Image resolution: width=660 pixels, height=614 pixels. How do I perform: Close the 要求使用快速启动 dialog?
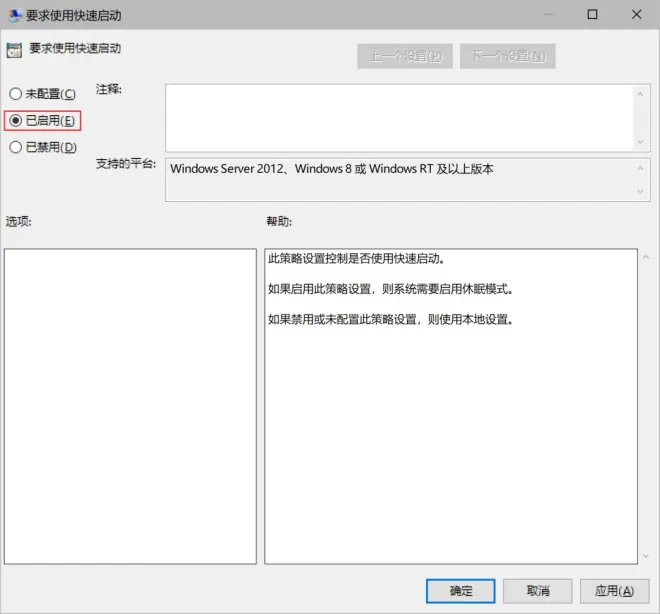636,15
